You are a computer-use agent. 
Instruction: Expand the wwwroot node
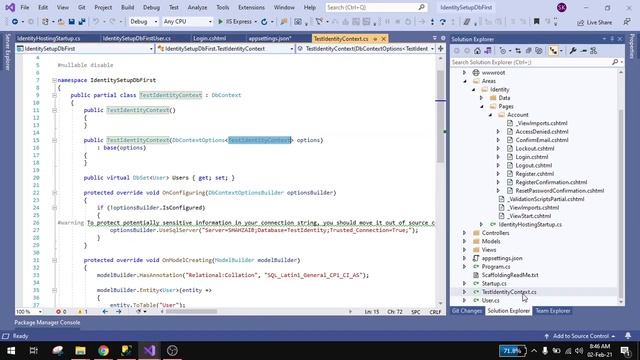(x=464, y=73)
